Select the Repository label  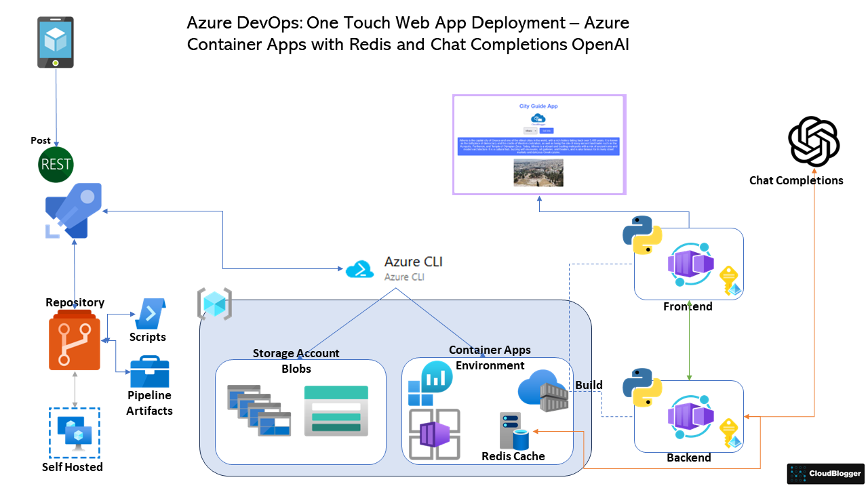(75, 302)
